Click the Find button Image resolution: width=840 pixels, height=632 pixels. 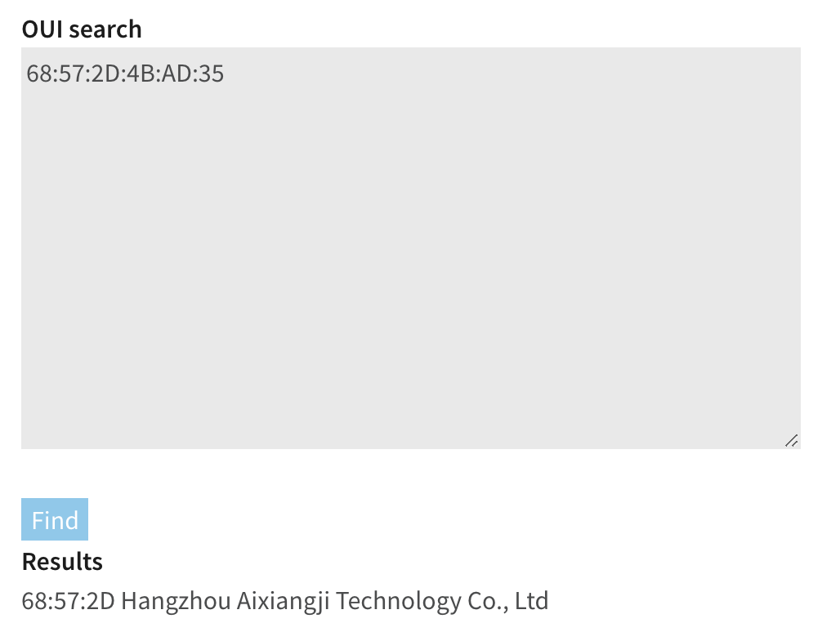[x=55, y=520]
